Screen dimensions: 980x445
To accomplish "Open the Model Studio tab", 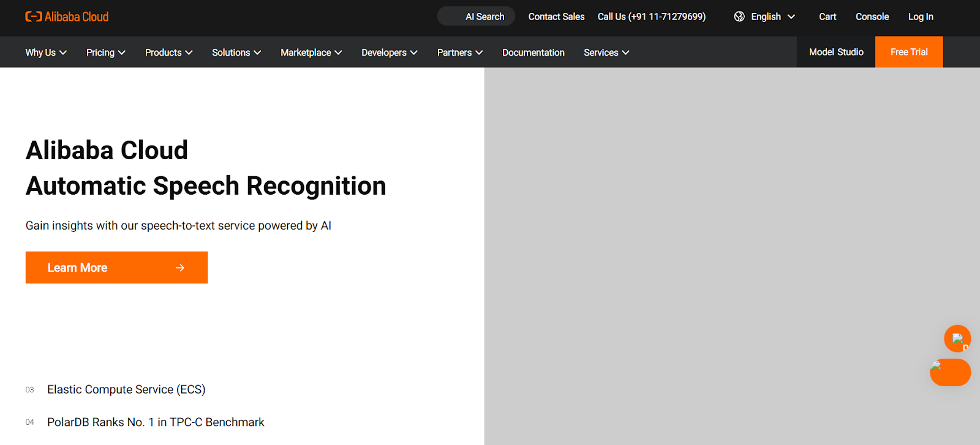I will [x=836, y=52].
